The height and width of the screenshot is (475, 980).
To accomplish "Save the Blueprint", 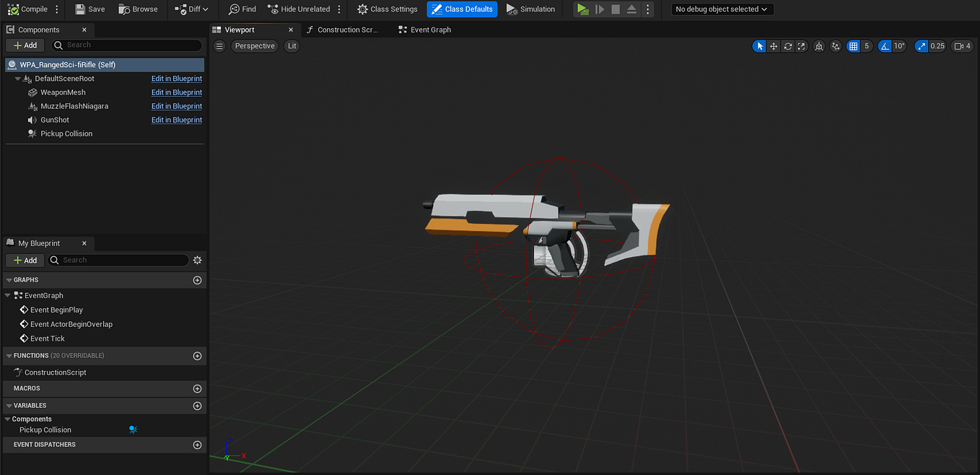I will tap(89, 9).
